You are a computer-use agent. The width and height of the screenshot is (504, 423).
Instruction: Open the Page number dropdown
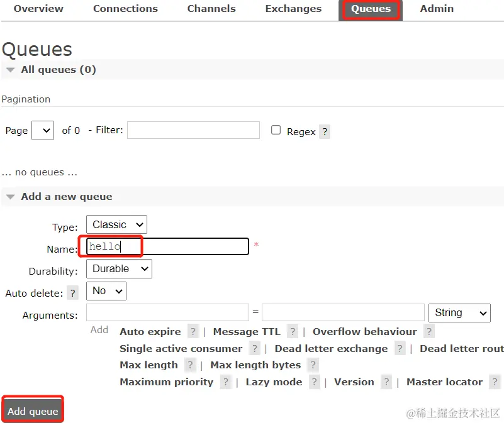[43, 130]
